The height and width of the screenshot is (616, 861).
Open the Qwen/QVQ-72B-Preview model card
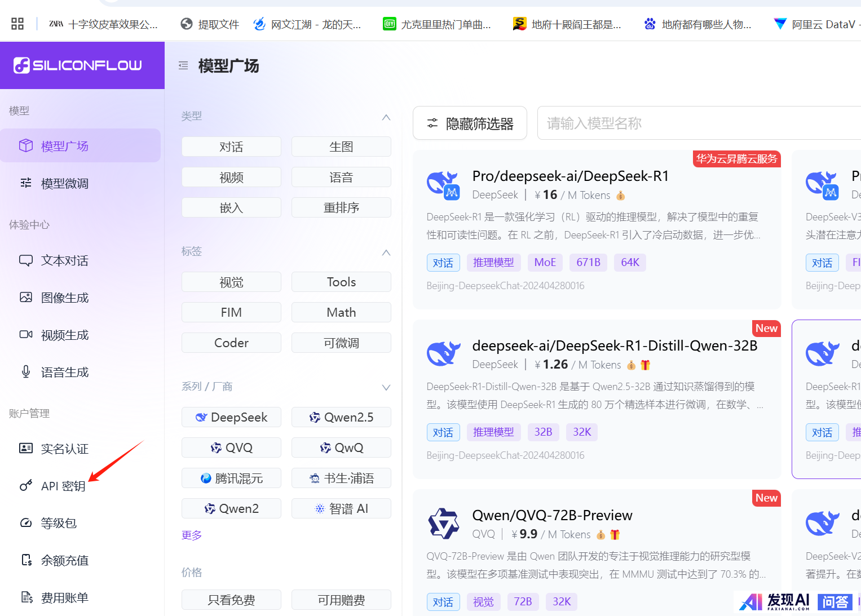pyautogui.click(x=597, y=553)
